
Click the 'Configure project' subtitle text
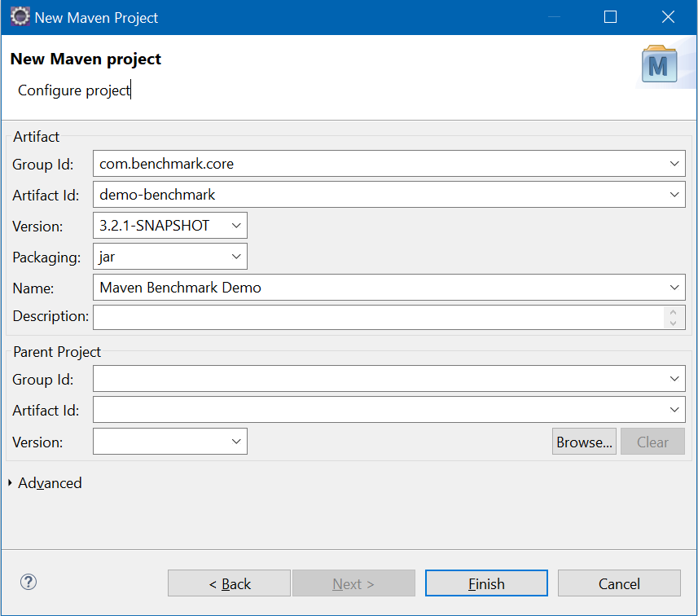pyautogui.click(x=74, y=90)
